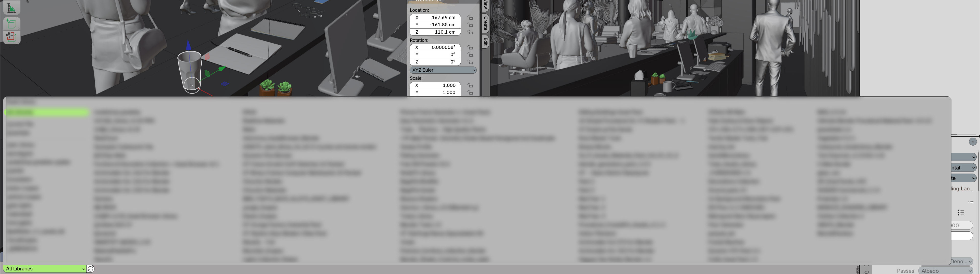Switch to the Edit sidebar tab
Image resolution: width=980 pixels, height=274 pixels.
pyautogui.click(x=485, y=42)
